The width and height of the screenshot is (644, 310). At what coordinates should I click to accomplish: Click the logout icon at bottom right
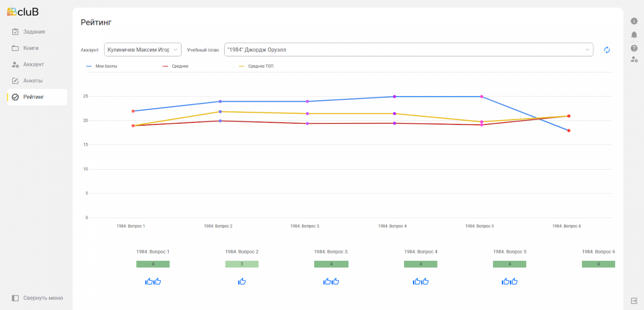[634, 300]
